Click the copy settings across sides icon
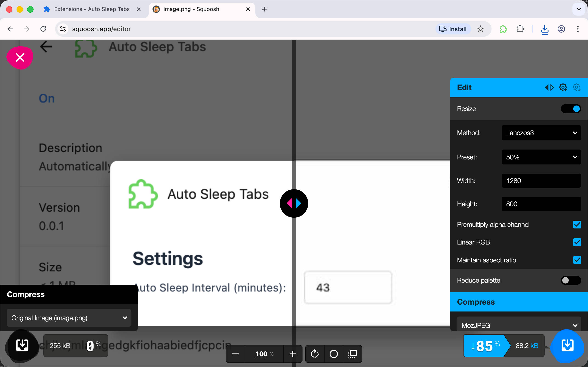This screenshot has height=367, width=588. (549, 87)
